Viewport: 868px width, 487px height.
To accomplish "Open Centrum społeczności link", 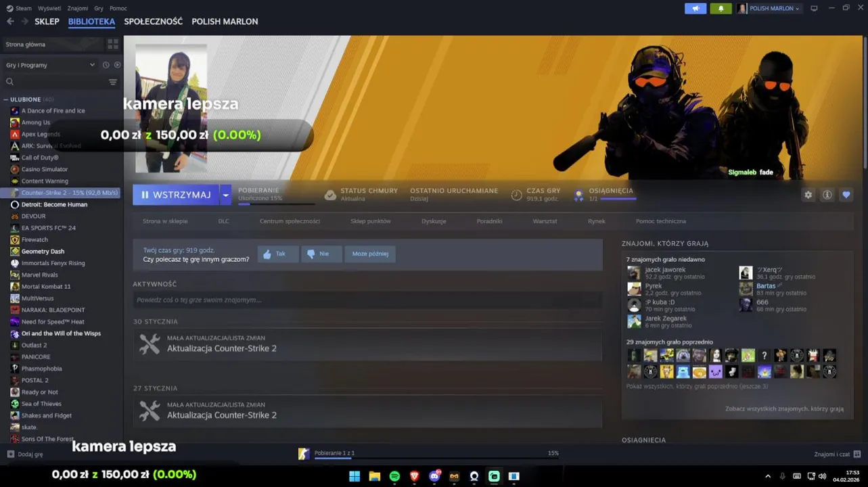I will tap(290, 221).
